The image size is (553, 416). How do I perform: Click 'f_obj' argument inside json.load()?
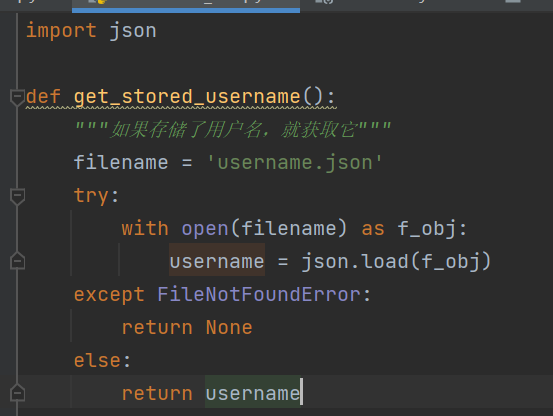tap(450, 261)
